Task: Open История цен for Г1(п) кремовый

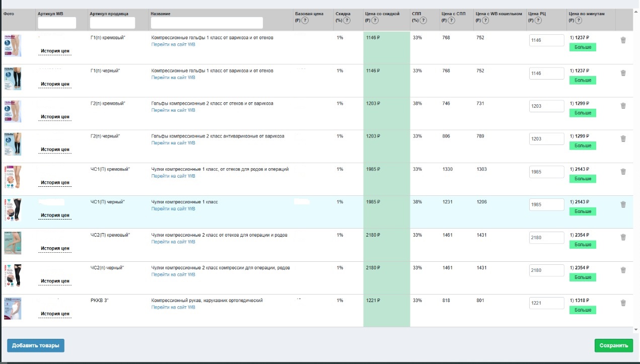Action: click(x=55, y=51)
